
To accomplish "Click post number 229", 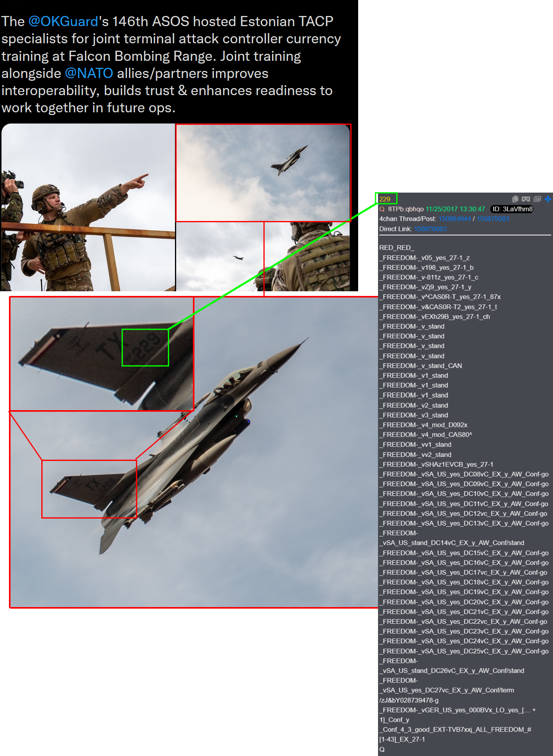I will (385, 199).
